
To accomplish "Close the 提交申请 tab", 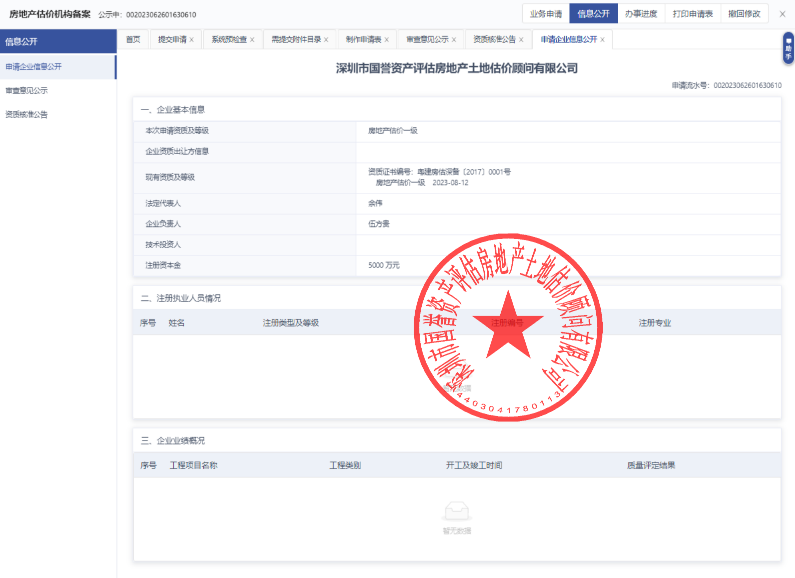I will (x=191, y=40).
